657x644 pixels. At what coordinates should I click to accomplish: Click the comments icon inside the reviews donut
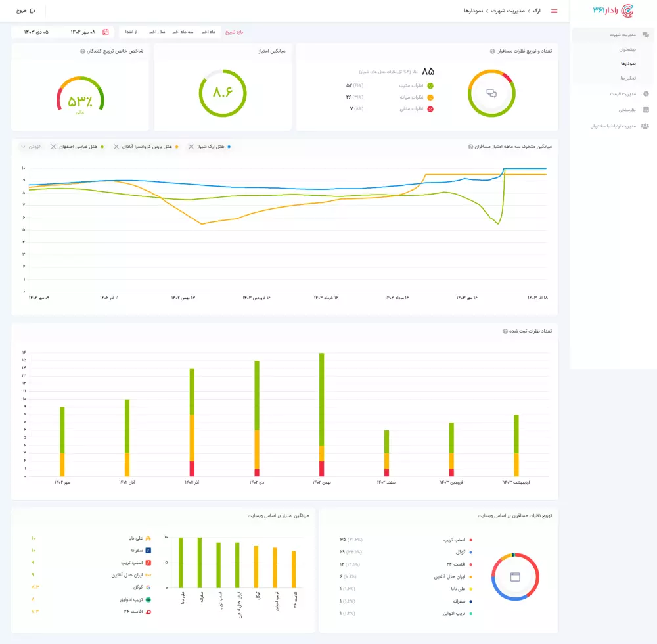[491, 93]
